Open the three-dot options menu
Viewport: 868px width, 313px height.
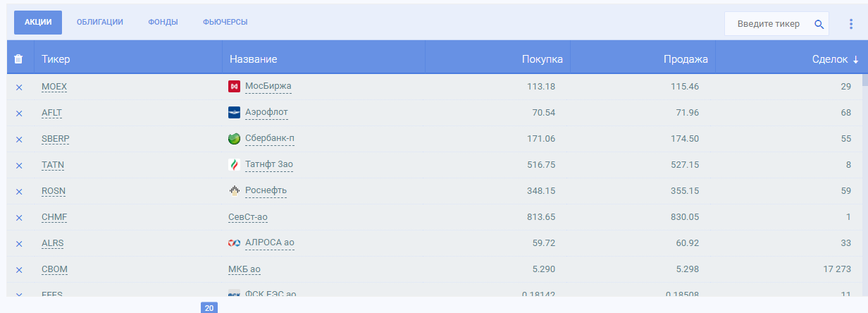click(850, 24)
